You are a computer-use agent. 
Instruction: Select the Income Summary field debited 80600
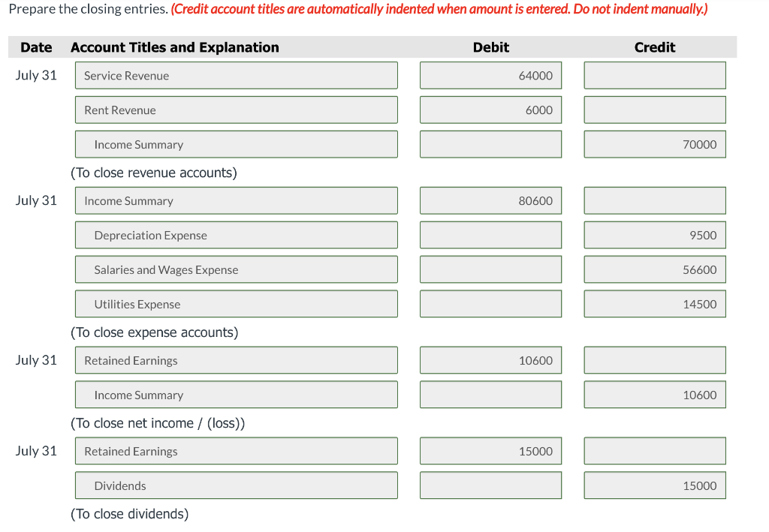point(237,200)
